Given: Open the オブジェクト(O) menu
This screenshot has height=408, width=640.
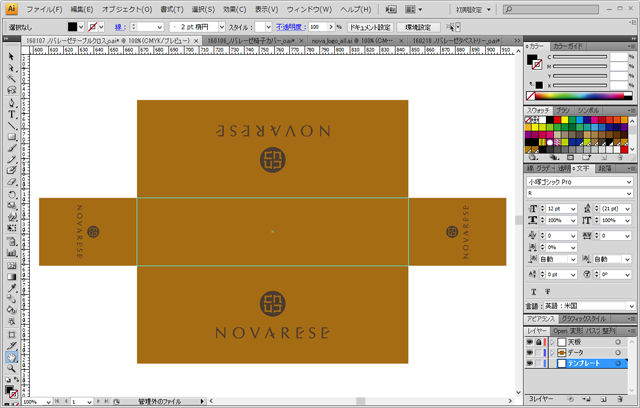Looking at the screenshot, I should tap(127, 9).
